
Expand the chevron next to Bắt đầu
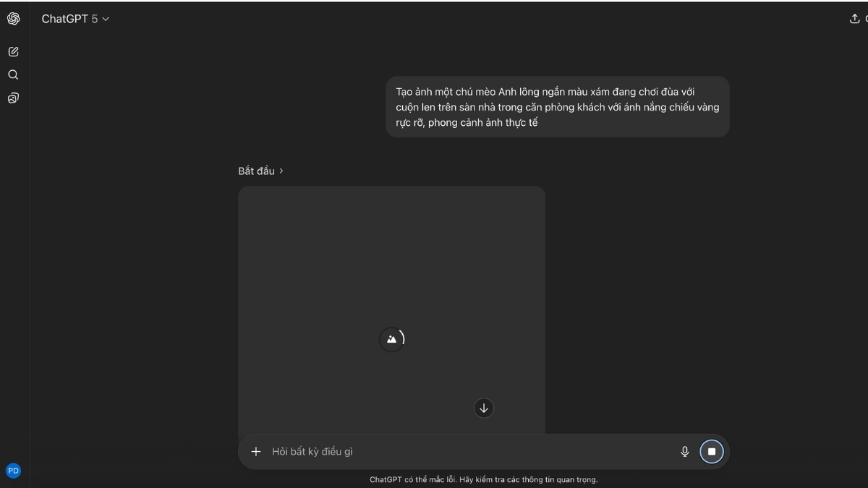tap(281, 171)
